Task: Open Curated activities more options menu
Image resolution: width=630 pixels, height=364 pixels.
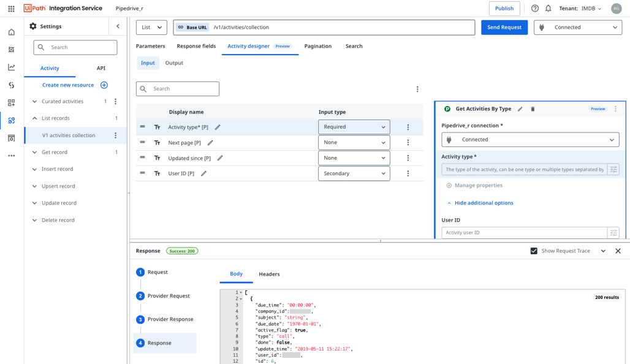Action: (x=115, y=101)
